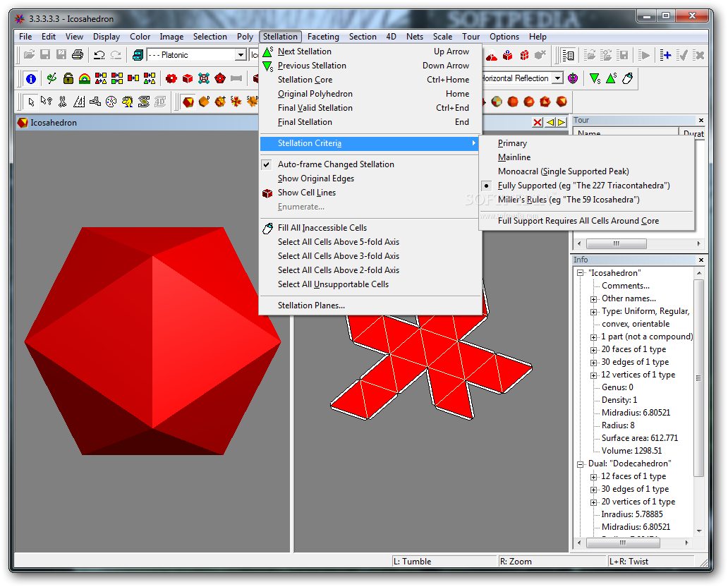Expand the Type: Uniform, Regular node
Screen dimensions: 728x587
coord(593,312)
